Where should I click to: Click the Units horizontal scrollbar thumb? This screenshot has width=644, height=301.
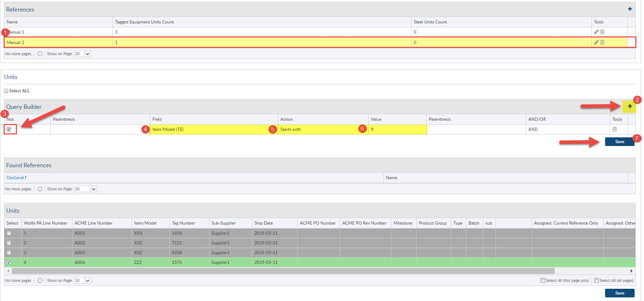[x=283, y=271]
